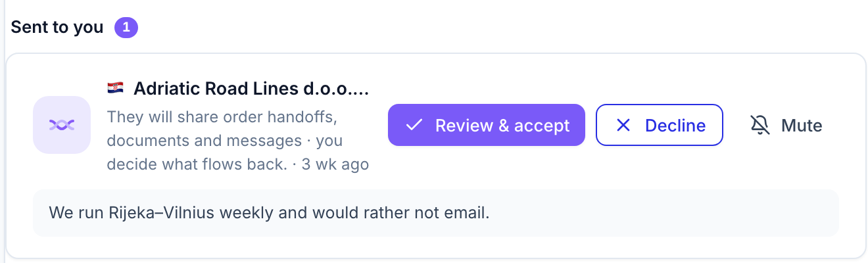Select the Rijeka–Vilnius weekly message box
The height and width of the screenshot is (263, 868).
click(435, 213)
